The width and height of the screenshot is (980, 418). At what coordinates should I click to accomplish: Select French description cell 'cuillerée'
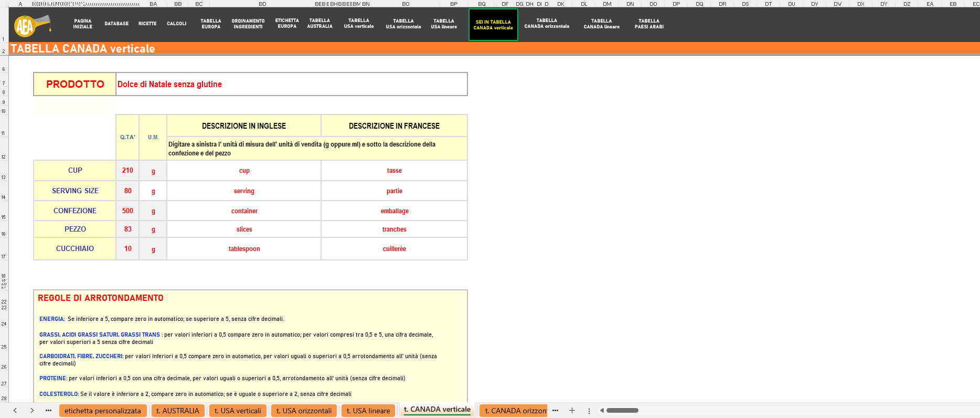pos(394,249)
